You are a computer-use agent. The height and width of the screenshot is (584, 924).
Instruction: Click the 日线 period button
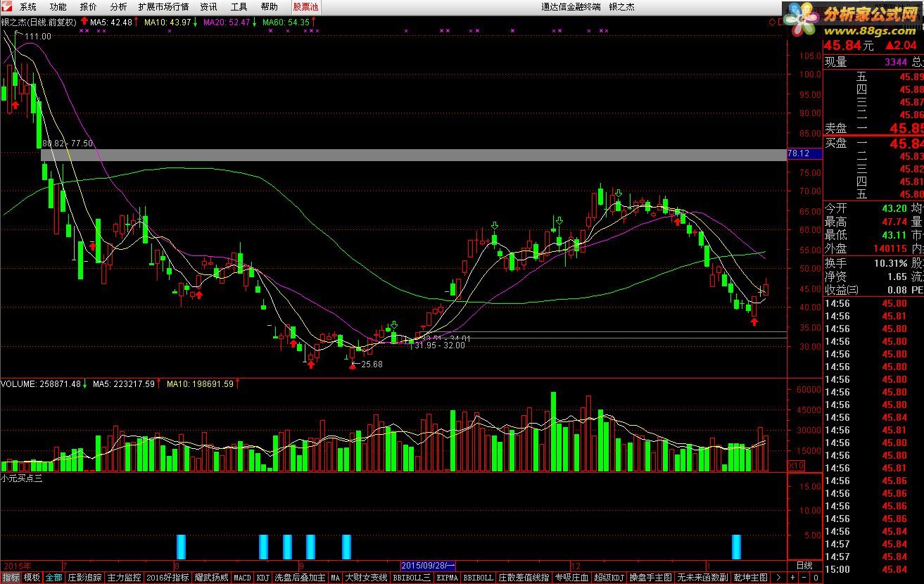click(804, 566)
